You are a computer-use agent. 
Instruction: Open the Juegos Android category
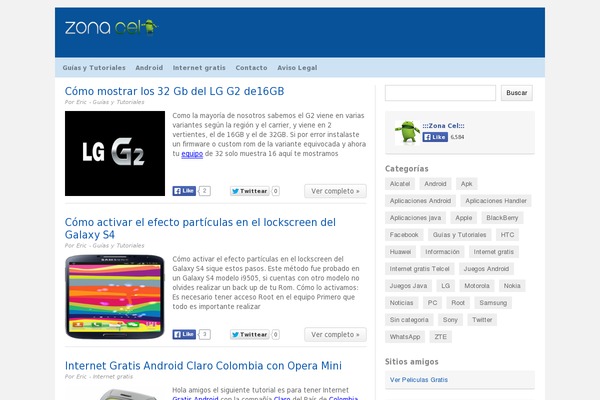[x=486, y=269]
